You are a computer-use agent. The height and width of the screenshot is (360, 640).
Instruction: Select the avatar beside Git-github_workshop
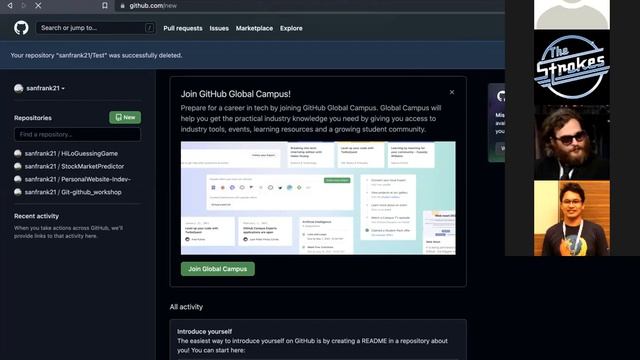click(18, 192)
